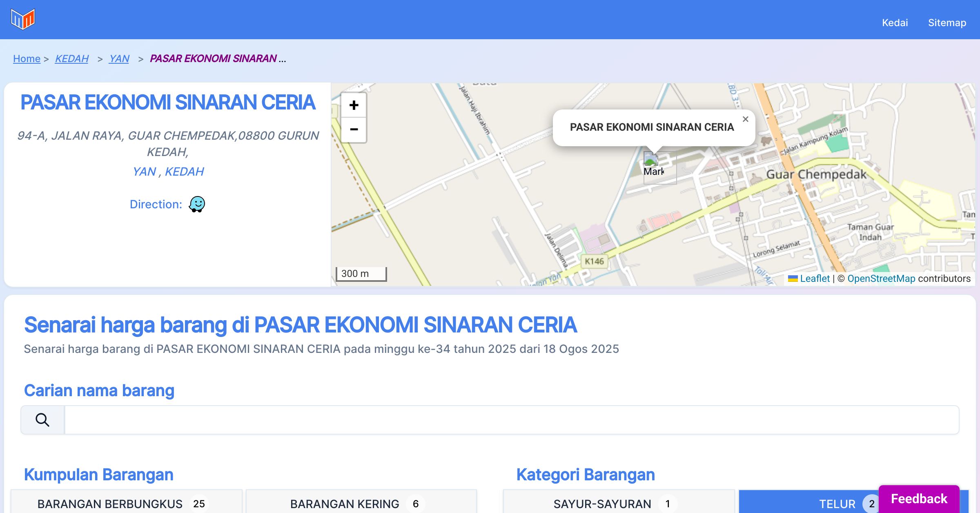This screenshot has height=513, width=980.
Task: Open Waze direction icon
Action: (197, 204)
